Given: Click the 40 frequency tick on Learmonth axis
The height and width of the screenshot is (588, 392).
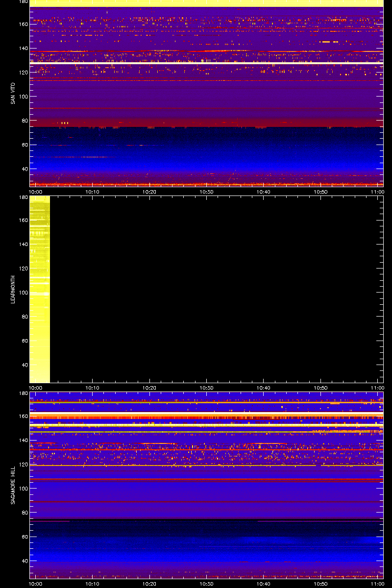Looking at the screenshot, I should 24,365.
